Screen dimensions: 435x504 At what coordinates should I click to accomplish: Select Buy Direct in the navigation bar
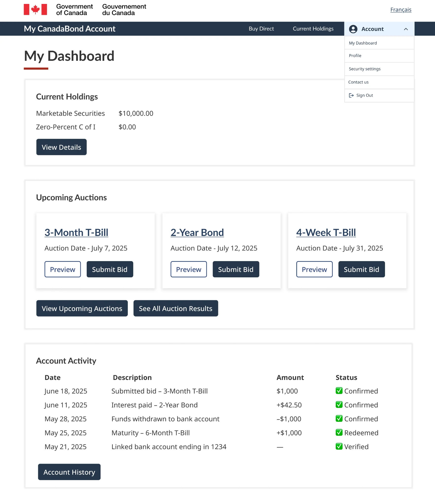pos(261,29)
